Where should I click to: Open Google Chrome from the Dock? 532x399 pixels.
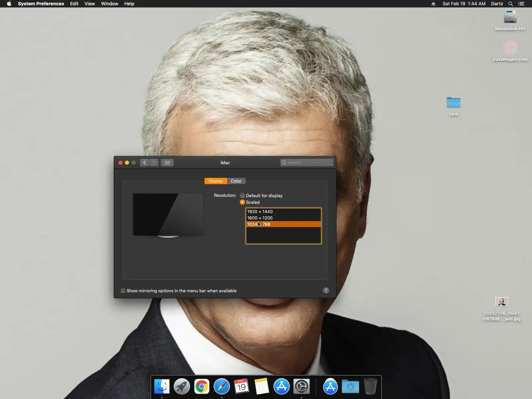click(x=202, y=386)
